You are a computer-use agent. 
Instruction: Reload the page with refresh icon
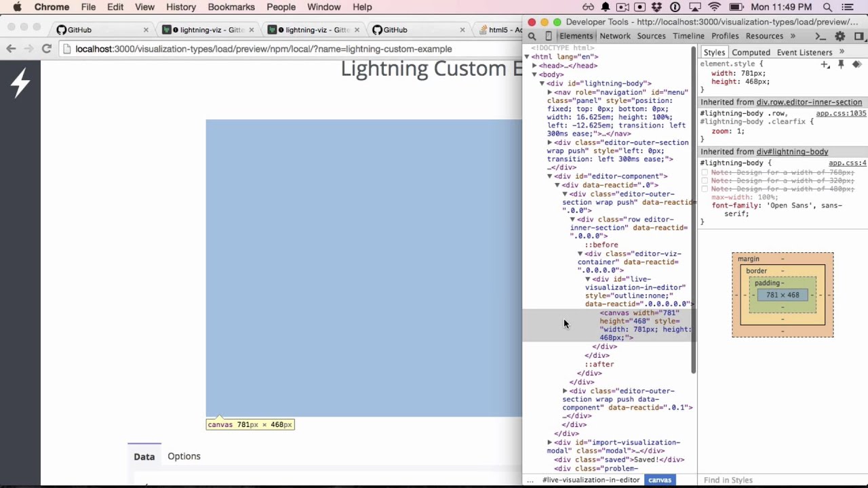tap(46, 49)
